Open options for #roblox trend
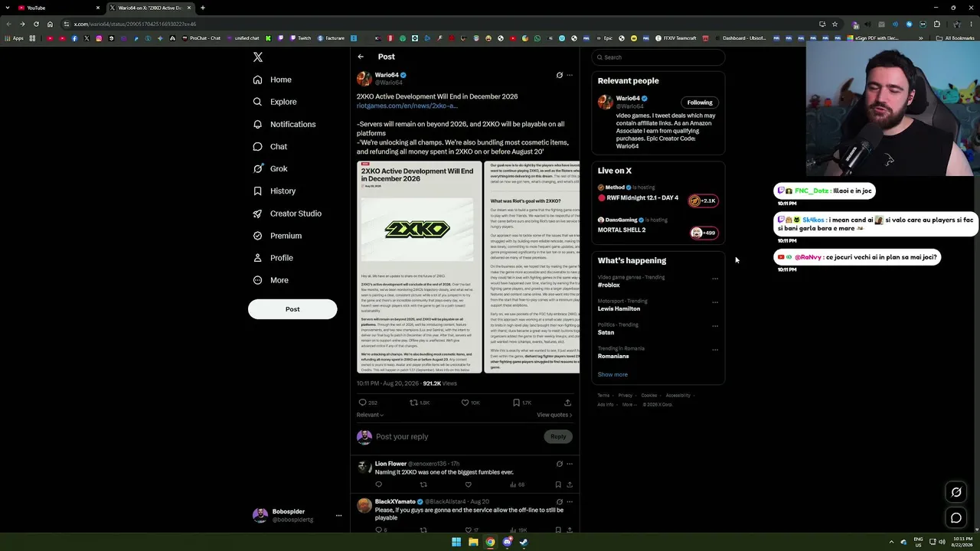The height and width of the screenshot is (551, 980). (715, 279)
